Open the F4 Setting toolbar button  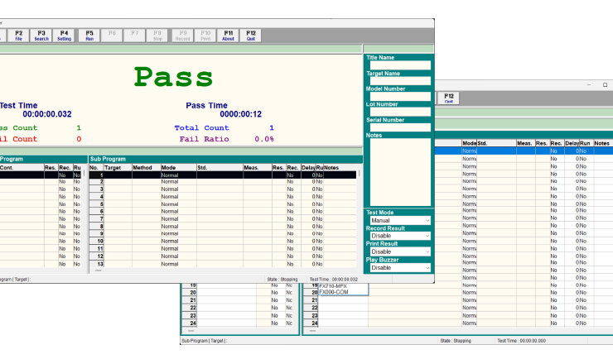pyautogui.click(x=64, y=36)
